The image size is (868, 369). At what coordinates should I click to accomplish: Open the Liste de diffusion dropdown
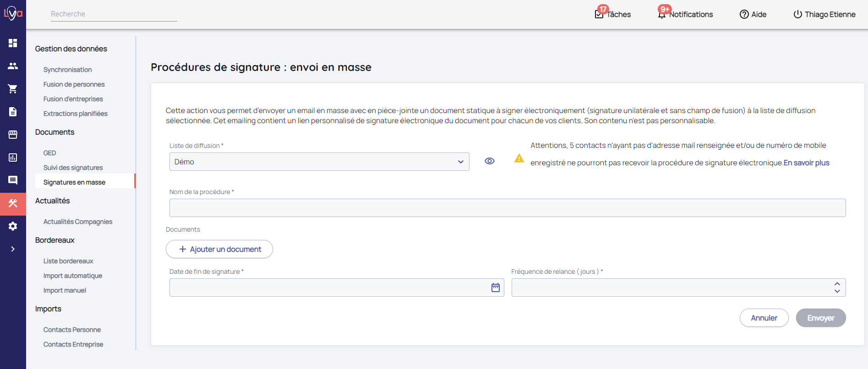pyautogui.click(x=319, y=162)
